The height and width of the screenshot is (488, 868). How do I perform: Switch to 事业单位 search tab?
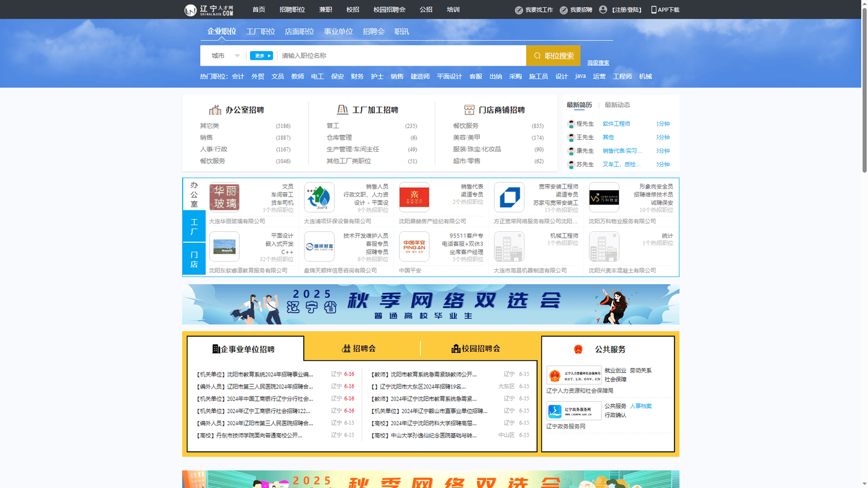coord(338,31)
